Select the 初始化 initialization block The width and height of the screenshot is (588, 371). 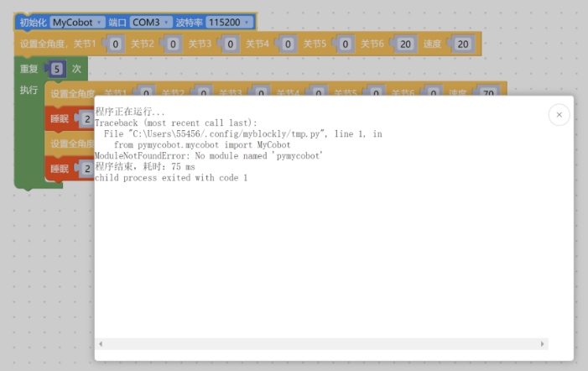coord(33,23)
